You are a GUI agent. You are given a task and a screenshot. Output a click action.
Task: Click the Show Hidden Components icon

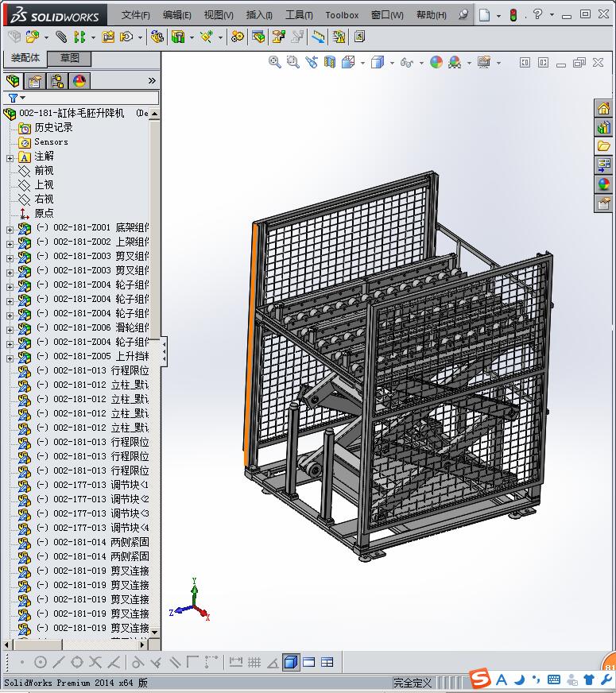[x=157, y=37]
